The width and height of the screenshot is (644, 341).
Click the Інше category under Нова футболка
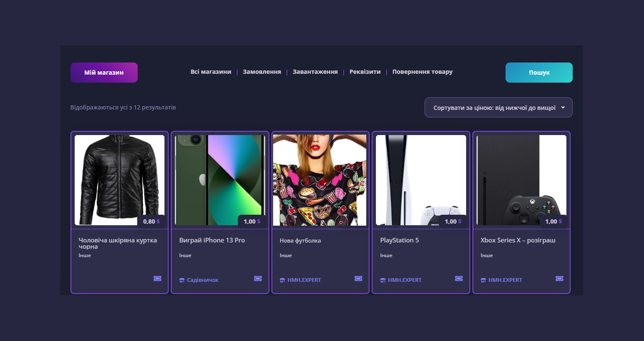286,255
